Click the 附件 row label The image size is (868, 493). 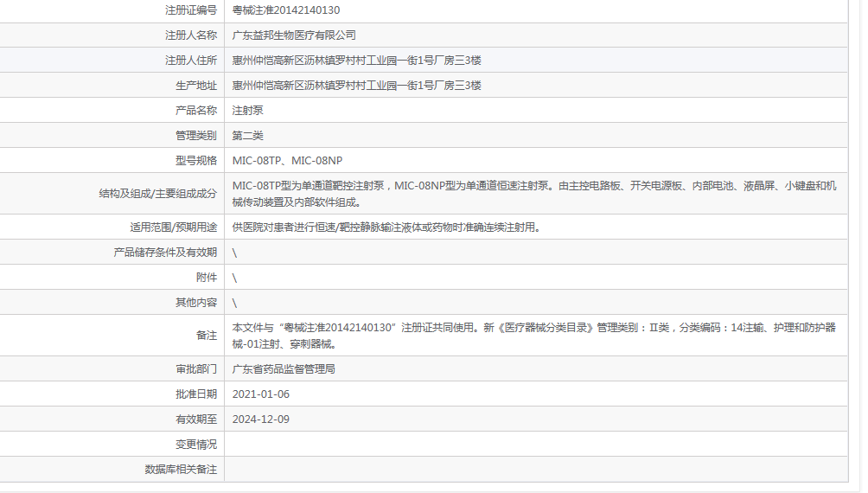pyautogui.click(x=207, y=278)
